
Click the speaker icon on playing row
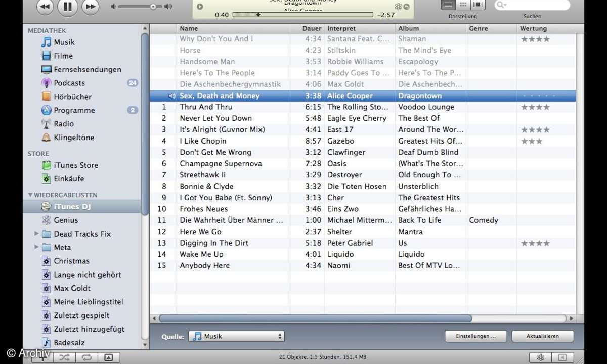tap(171, 96)
